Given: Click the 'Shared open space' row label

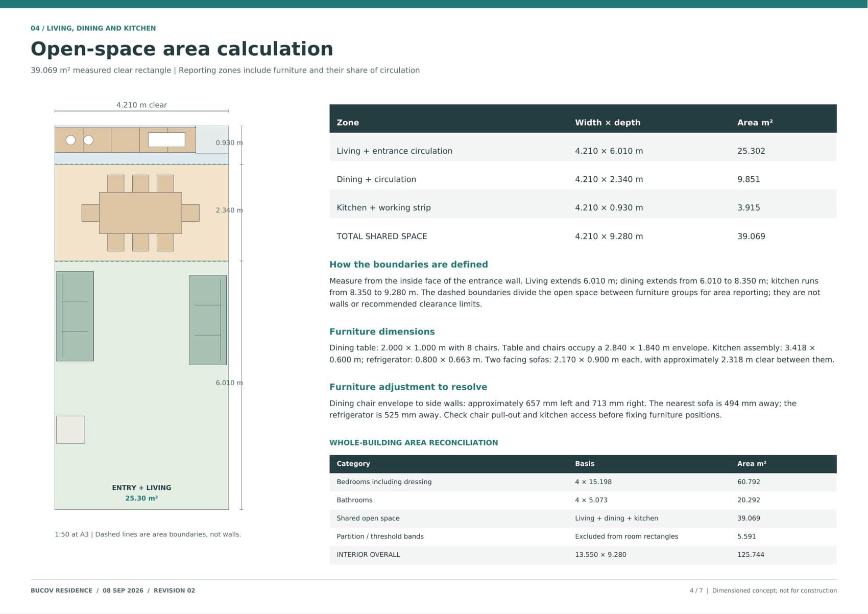Looking at the screenshot, I should coord(368,518).
